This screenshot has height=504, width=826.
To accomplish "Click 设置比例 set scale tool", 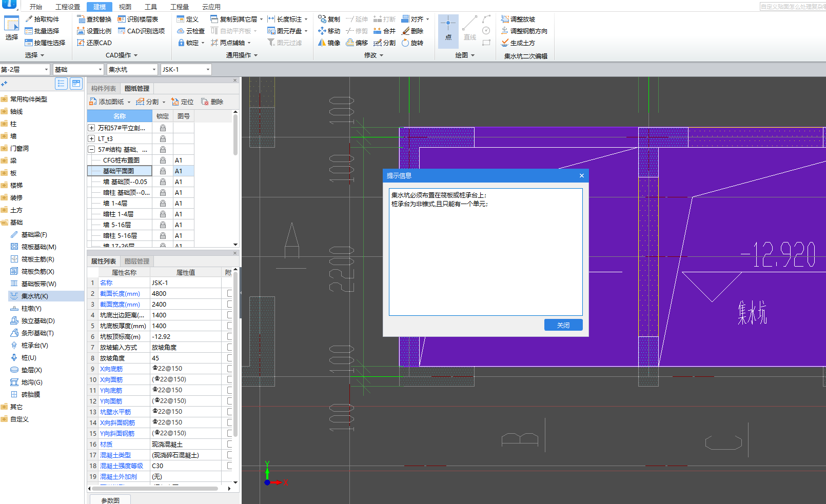I will click(x=94, y=31).
